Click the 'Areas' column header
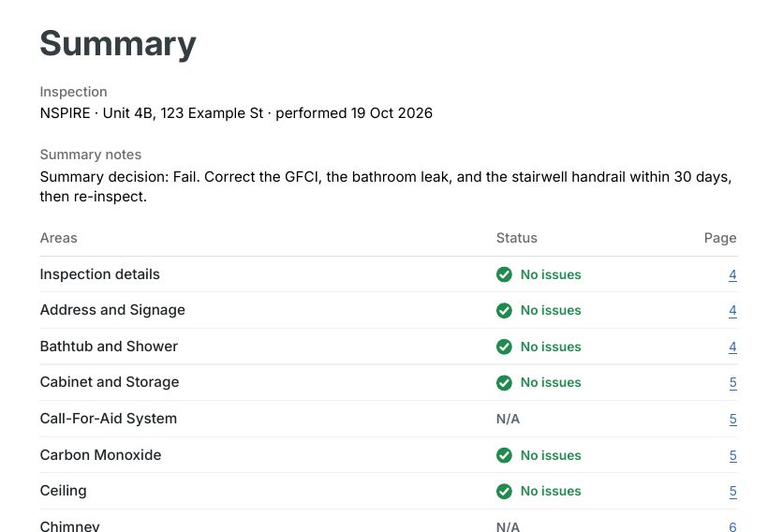 coord(59,238)
